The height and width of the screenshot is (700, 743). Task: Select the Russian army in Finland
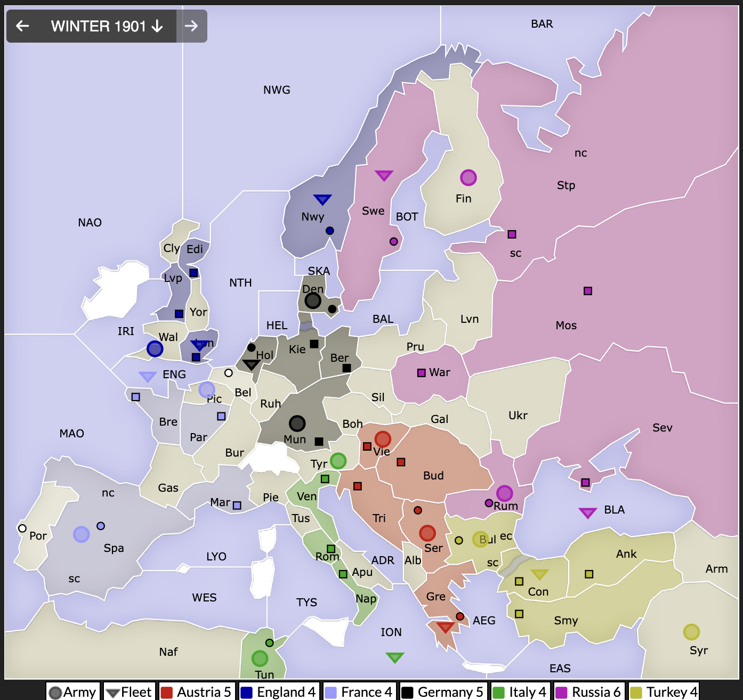point(468,177)
